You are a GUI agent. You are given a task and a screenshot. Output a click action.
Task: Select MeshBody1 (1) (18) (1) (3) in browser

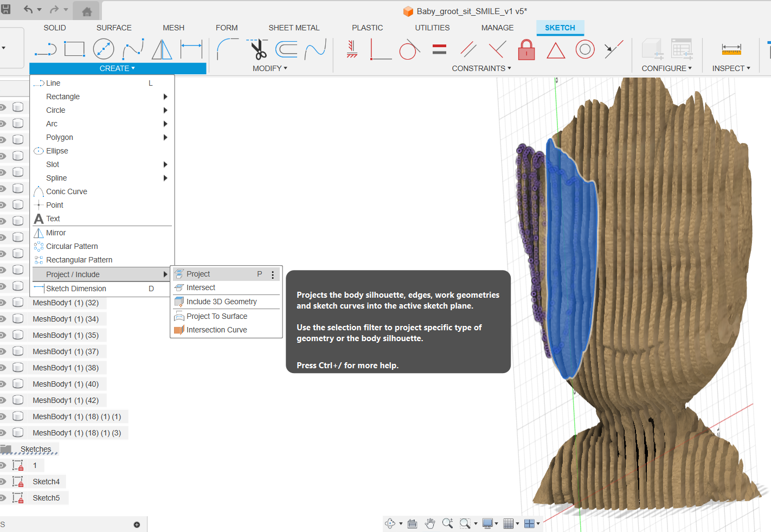pos(77,433)
